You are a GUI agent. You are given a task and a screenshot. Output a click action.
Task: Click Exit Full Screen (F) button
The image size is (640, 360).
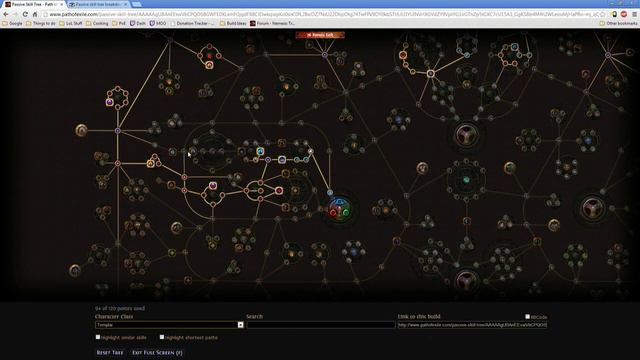pyautogui.click(x=157, y=352)
